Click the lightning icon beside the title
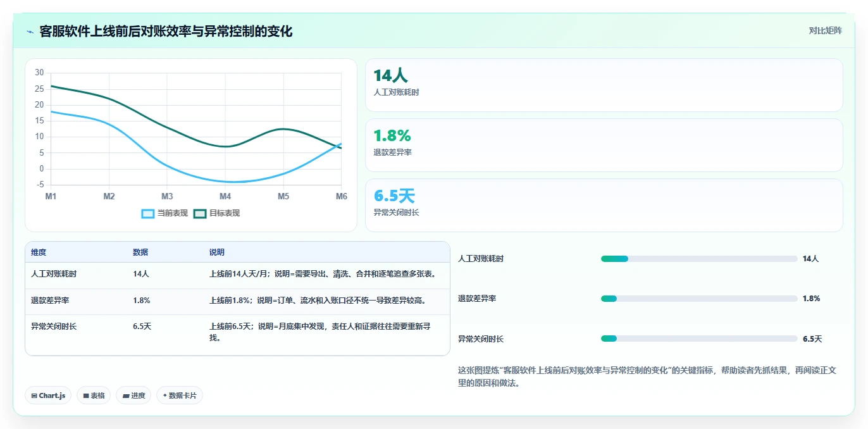 tap(30, 32)
